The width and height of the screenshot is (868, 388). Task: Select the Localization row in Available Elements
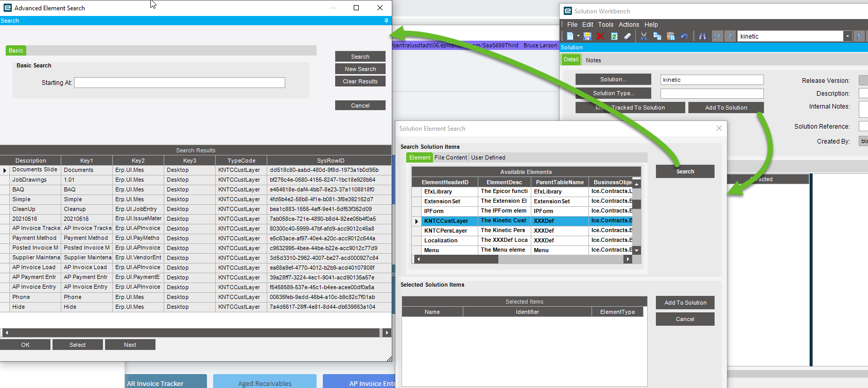click(x=523, y=240)
